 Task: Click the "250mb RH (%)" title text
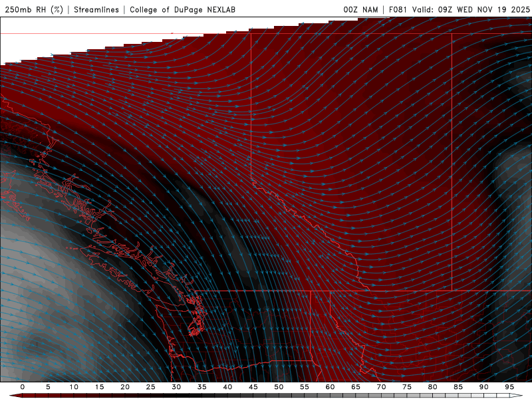click(35, 9)
